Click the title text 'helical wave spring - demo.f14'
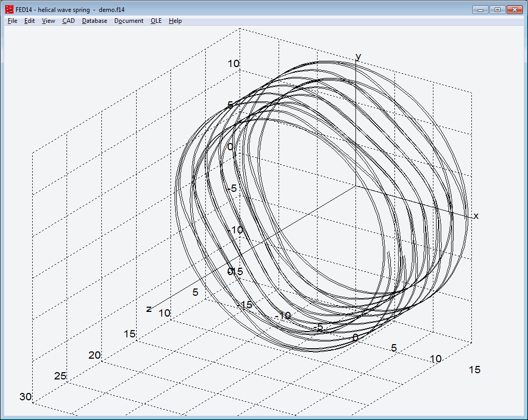The image size is (528, 420). 81,10
